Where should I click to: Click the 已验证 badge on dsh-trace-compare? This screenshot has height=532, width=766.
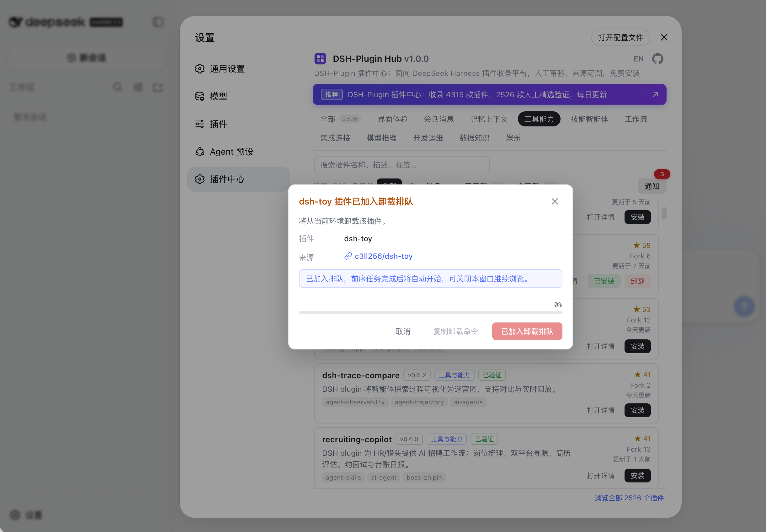[x=492, y=375]
